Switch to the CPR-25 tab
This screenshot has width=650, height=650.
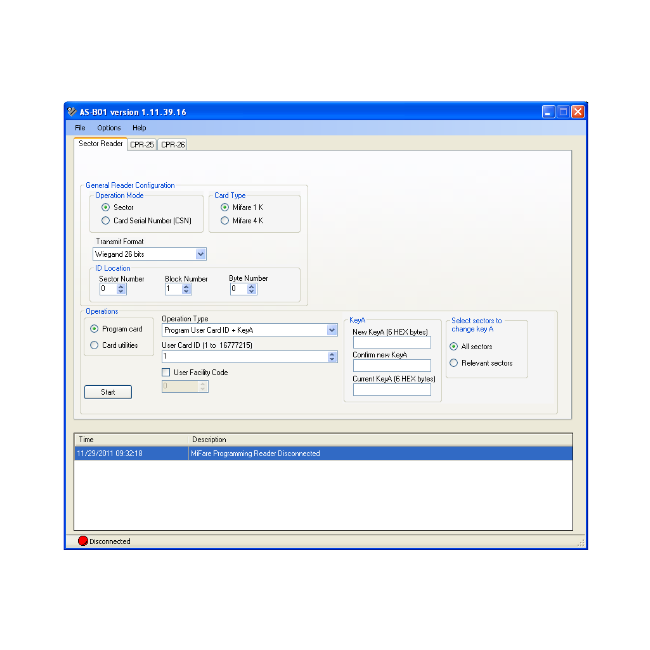tap(142, 145)
